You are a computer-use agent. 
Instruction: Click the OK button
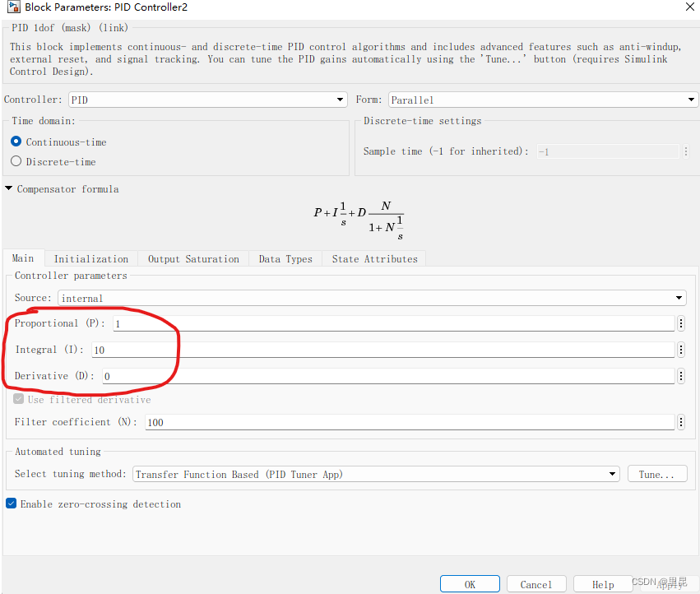click(x=470, y=584)
